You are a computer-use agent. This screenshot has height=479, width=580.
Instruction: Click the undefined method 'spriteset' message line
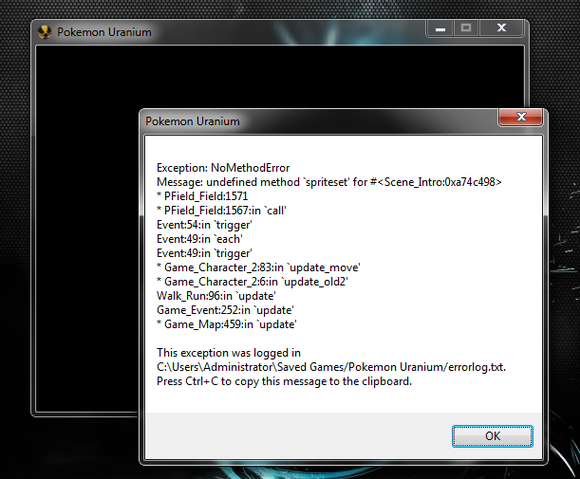point(329,182)
